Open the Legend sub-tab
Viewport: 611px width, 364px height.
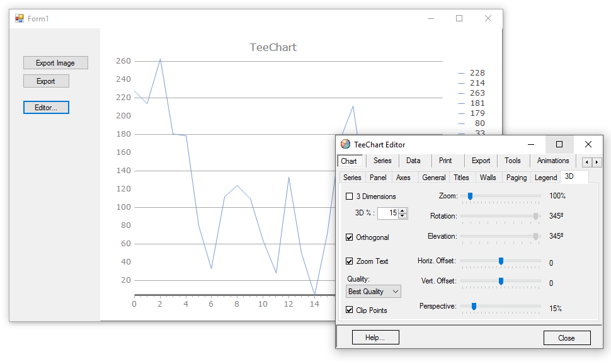click(x=545, y=178)
